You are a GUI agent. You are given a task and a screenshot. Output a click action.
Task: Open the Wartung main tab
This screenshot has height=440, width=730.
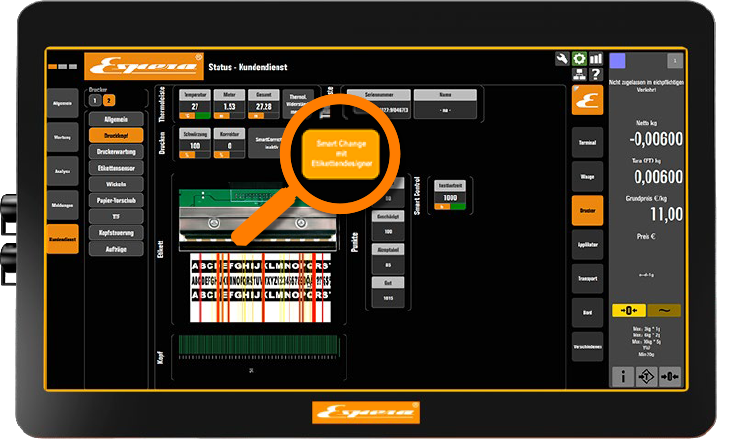62,137
